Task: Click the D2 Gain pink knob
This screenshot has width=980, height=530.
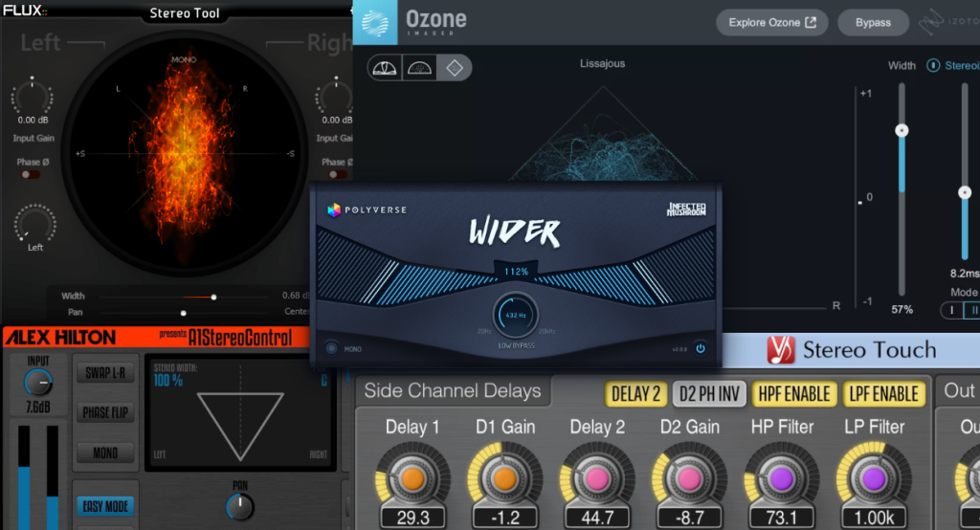Action: pos(689,478)
